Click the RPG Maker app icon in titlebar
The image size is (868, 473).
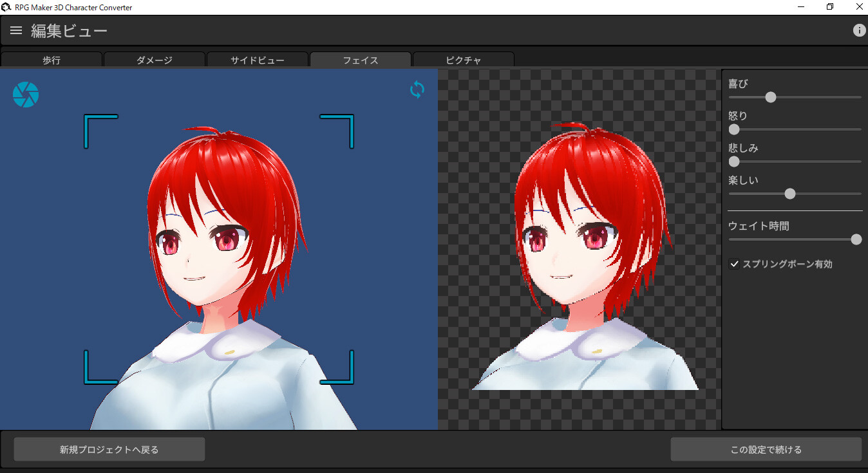[6, 6]
